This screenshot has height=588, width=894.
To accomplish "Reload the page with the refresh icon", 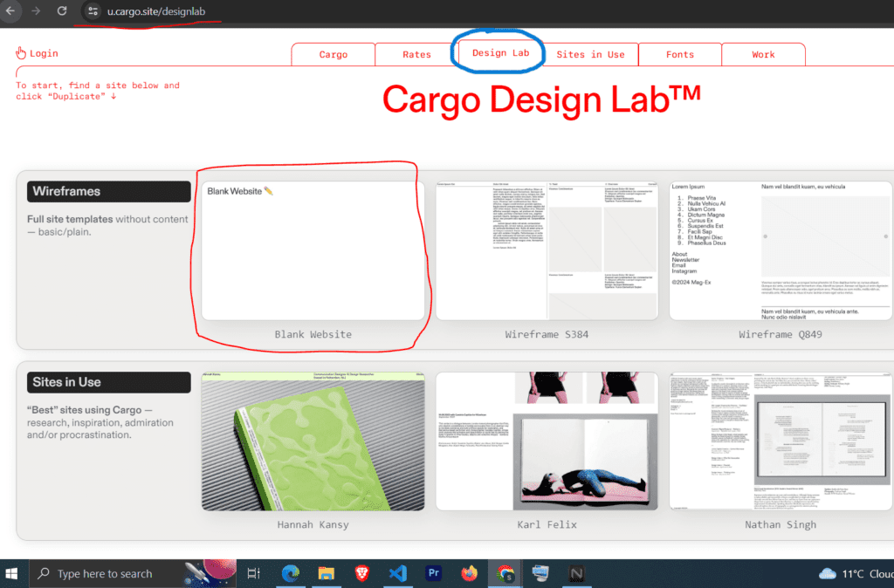I will (x=61, y=12).
